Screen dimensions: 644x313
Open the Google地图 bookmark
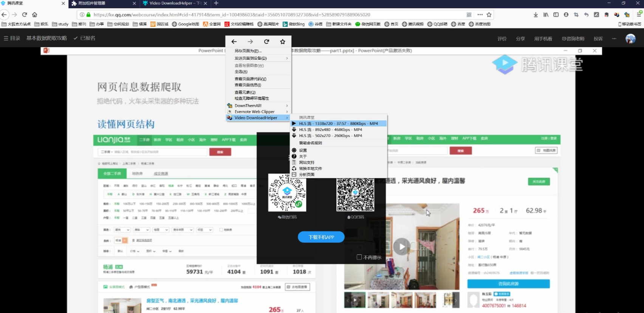[186, 24]
